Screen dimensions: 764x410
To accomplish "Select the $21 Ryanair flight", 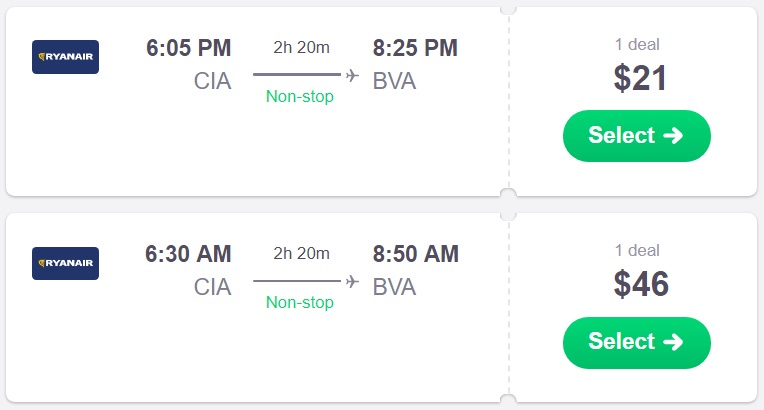I will [636, 136].
